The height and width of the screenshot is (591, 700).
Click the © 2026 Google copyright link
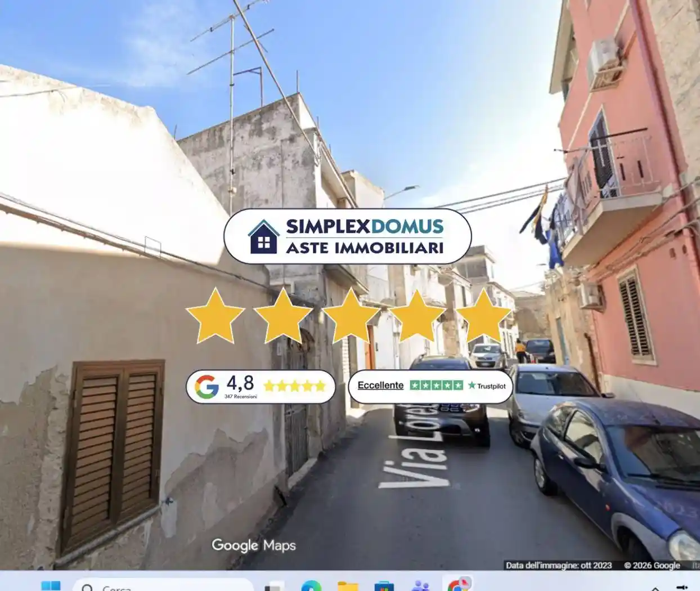[x=652, y=565]
